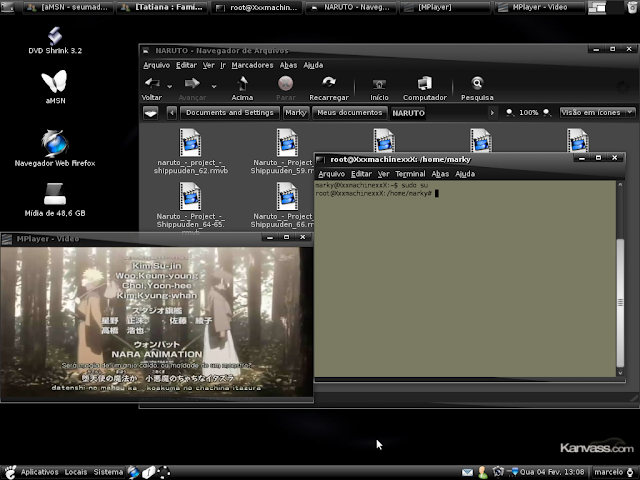The height and width of the screenshot is (480, 640).
Task: Switch to aMSN taskbar window button
Action: [69, 7]
